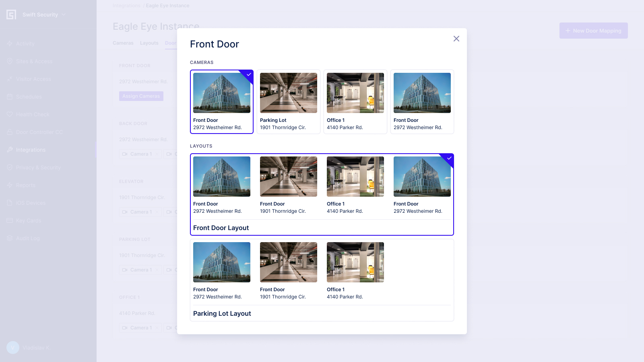Expand the Swift Security organization dropdown
The width and height of the screenshot is (644, 362).
(64, 14)
